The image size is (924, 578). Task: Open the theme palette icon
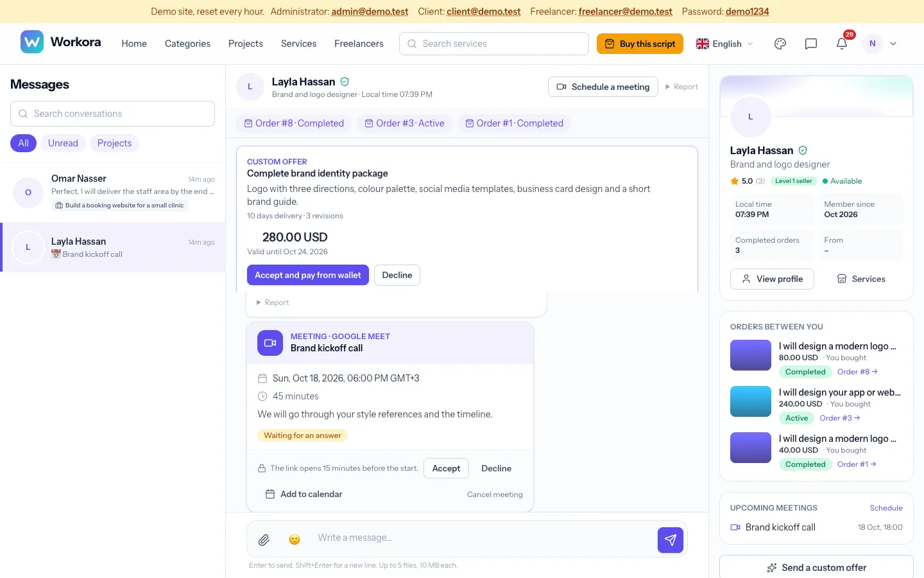(x=780, y=44)
